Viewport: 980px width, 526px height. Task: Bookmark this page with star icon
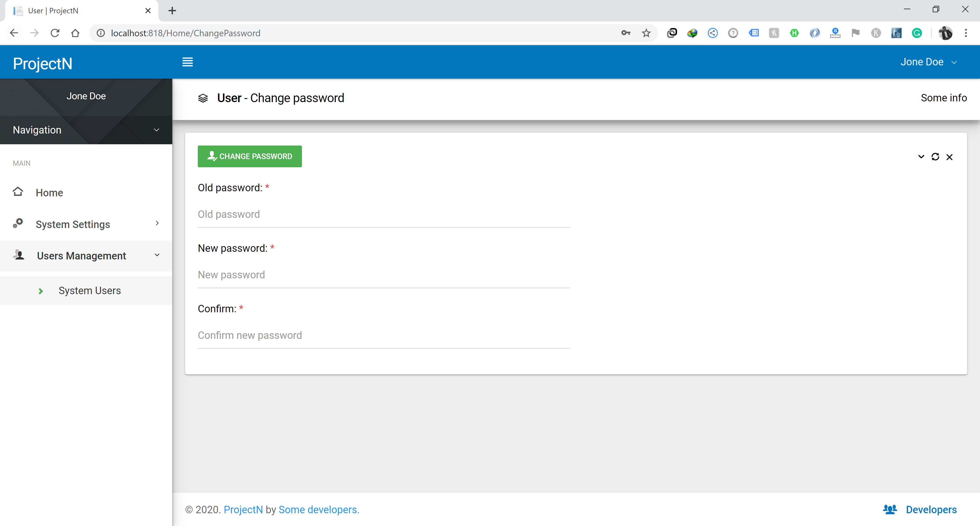tap(646, 33)
